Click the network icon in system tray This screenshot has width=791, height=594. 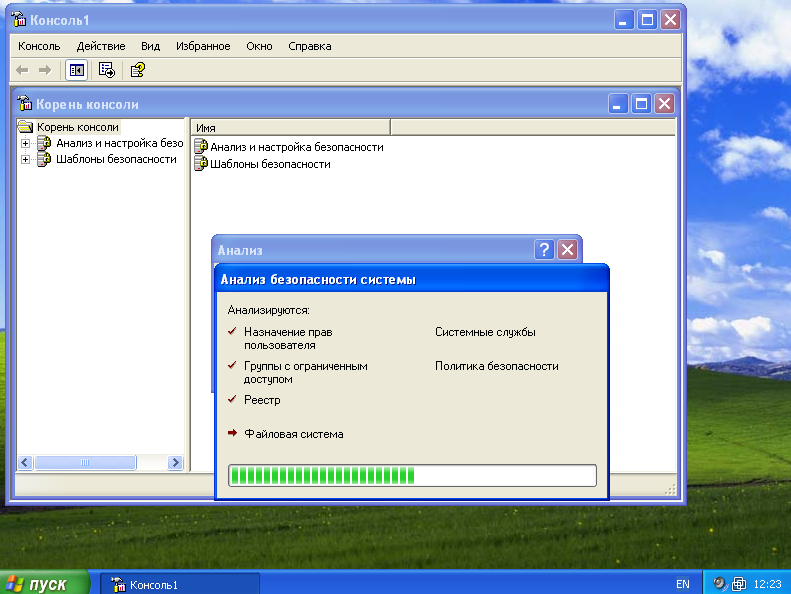739,584
